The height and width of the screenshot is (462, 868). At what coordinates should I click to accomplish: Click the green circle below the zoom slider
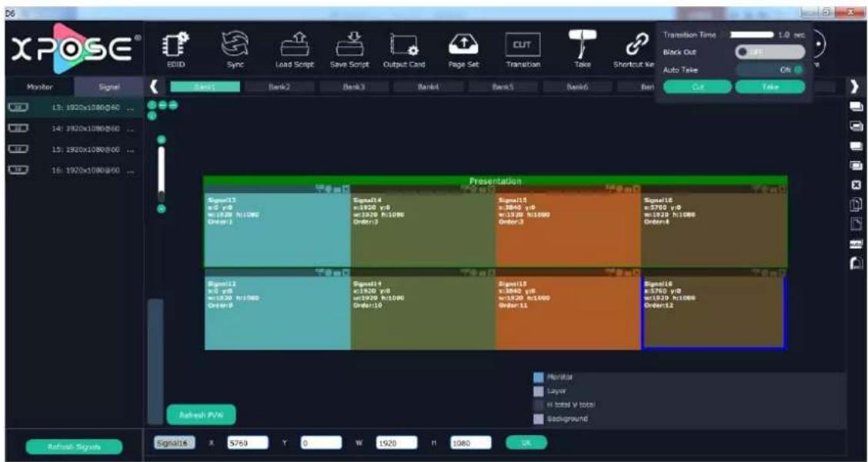coord(162,208)
